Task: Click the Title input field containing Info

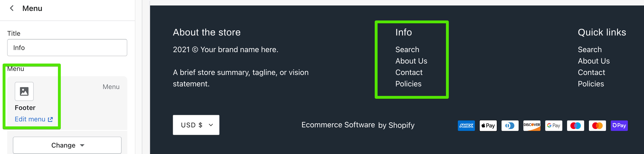Action: click(x=67, y=48)
